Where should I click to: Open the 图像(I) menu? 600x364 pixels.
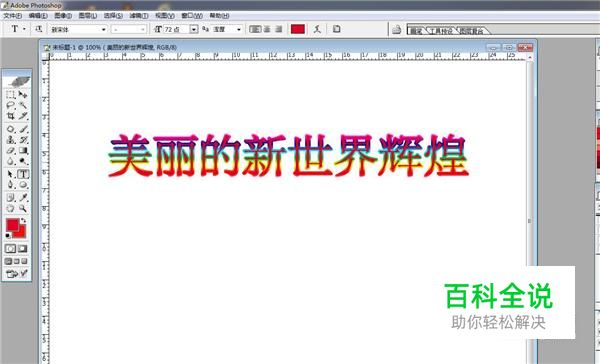tap(63, 16)
